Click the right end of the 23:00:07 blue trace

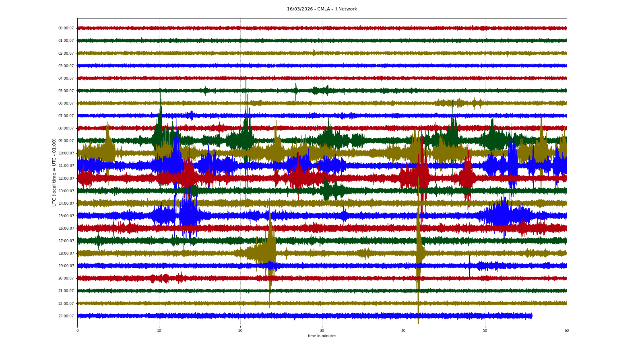pyautogui.click(x=532, y=316)
